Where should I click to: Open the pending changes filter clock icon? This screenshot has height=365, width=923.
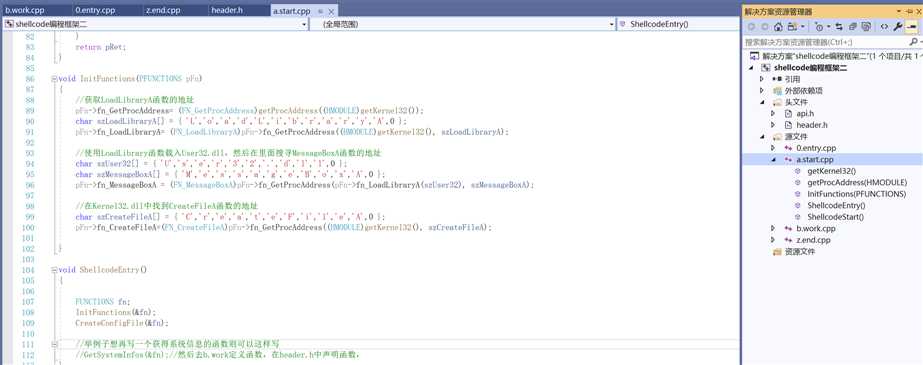pos(819,27)
